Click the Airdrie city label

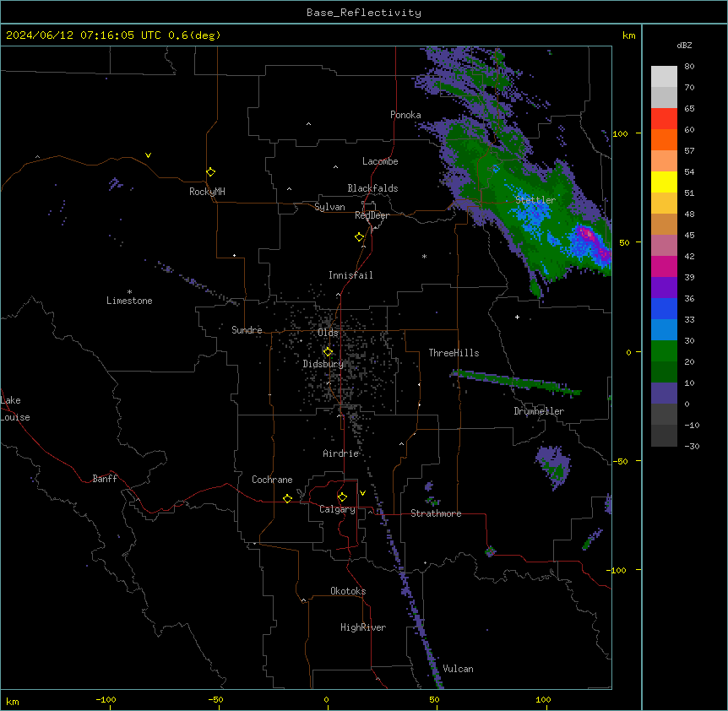(341, 453)
